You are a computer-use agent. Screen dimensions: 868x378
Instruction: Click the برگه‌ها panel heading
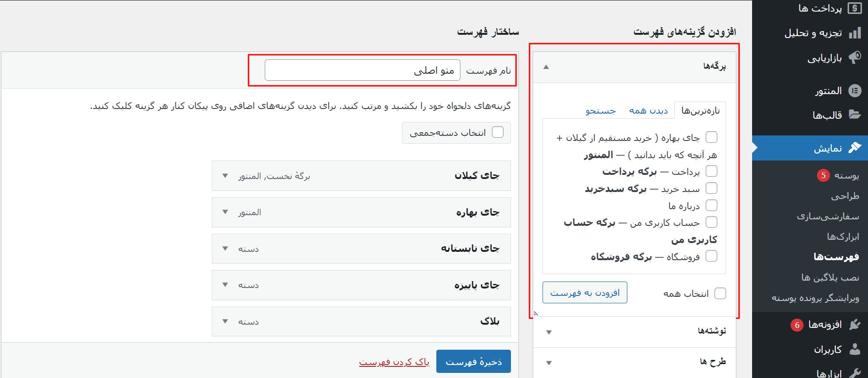[x=715, y=66]
